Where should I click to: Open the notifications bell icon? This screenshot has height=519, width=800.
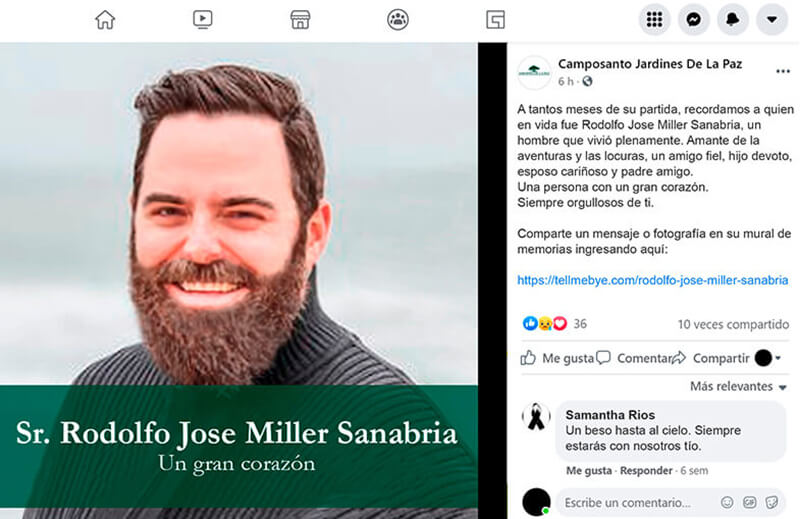(733, 20)
